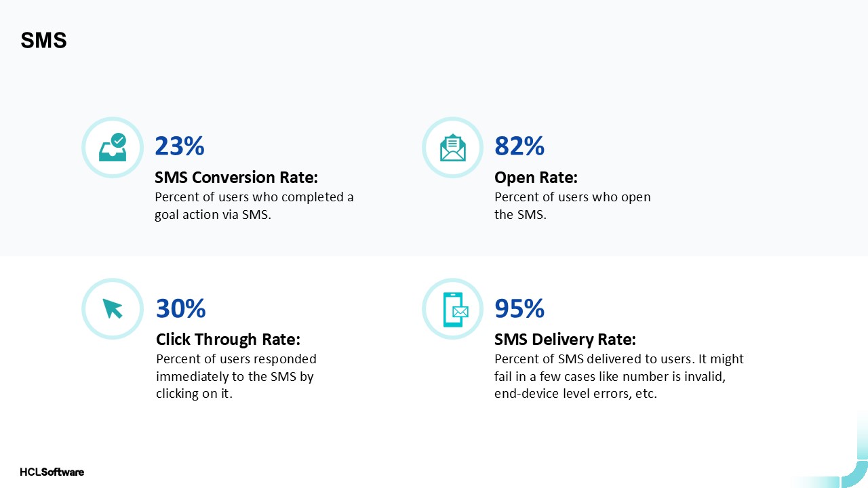Click the SMS Conversion Rate heading
Image resolution: width=868 pixels, height=488 pixels.
(x=236, y=178)
